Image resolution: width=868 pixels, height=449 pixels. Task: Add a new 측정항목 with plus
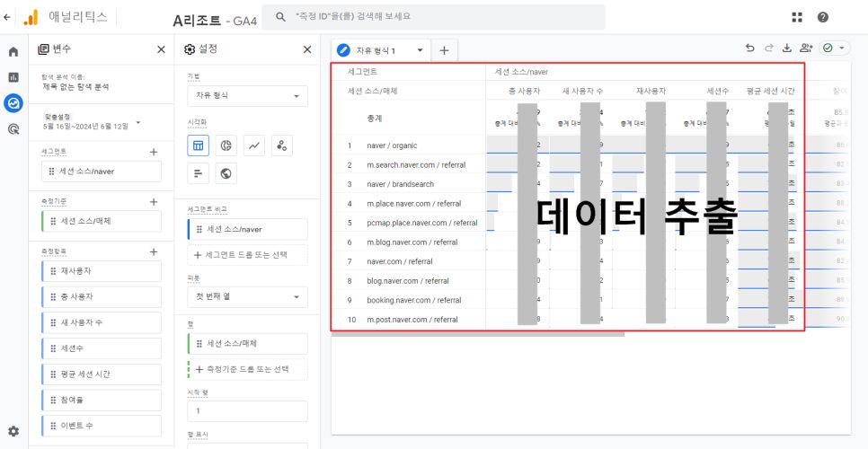point(154,251)
